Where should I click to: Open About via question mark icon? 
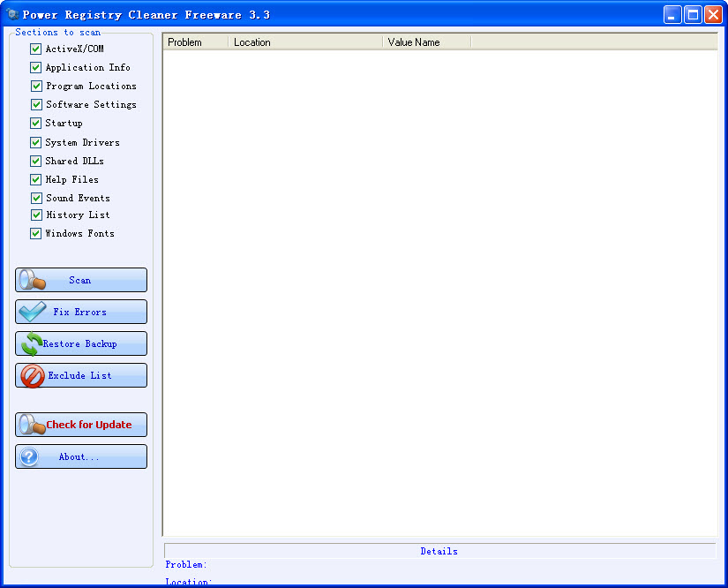30,456
